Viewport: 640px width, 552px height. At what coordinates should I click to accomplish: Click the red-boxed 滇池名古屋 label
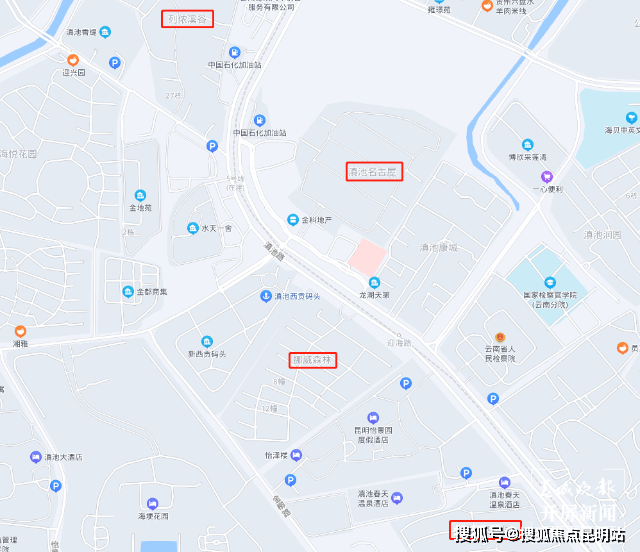(x=374, y=171)
